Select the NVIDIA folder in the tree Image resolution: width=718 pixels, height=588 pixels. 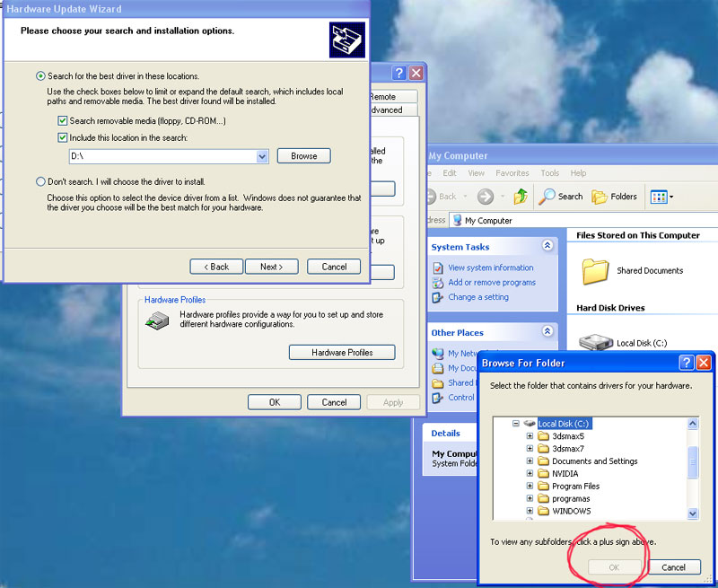558,473
